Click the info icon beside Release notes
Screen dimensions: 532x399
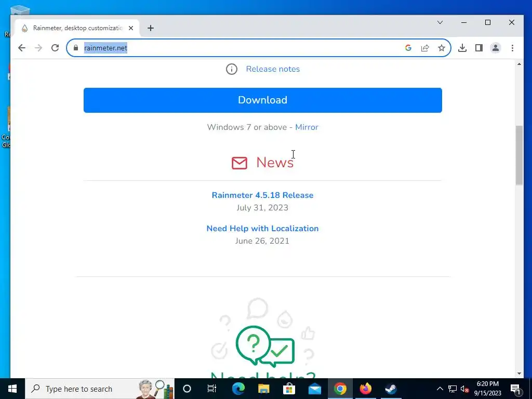click(232, 69)
